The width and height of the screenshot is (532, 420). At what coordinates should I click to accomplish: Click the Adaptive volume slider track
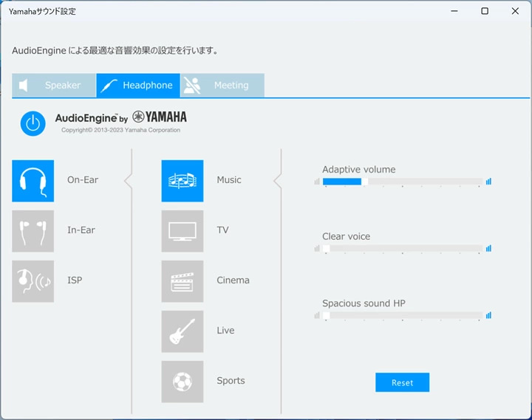pos(403,182)
